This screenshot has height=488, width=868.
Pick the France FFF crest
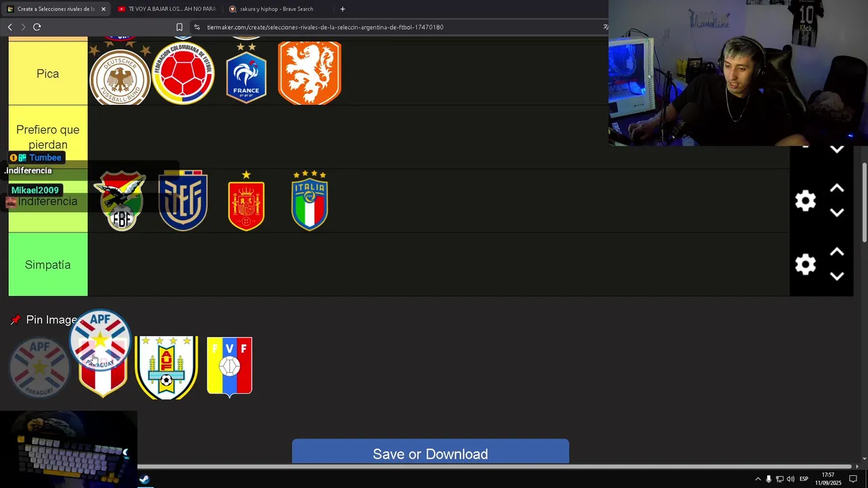pyautogui.click(x=246, y=73)
